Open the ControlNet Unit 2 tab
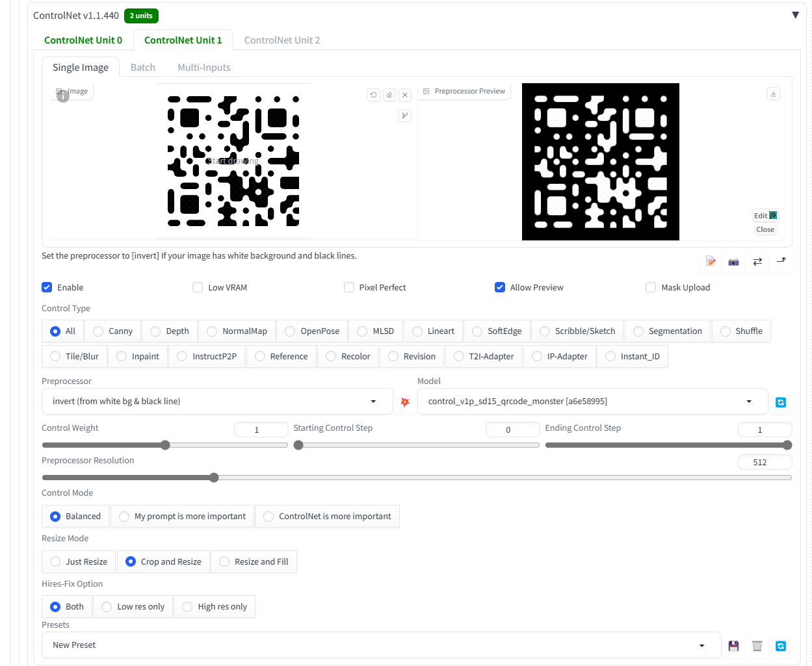Viewport: 812px width, 666px height. (x=282, y=40)
